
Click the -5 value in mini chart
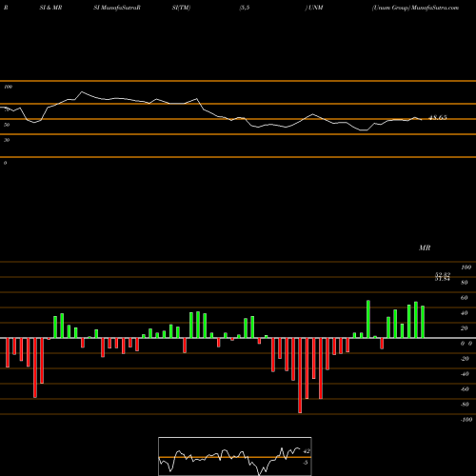[x=306, y=463]
